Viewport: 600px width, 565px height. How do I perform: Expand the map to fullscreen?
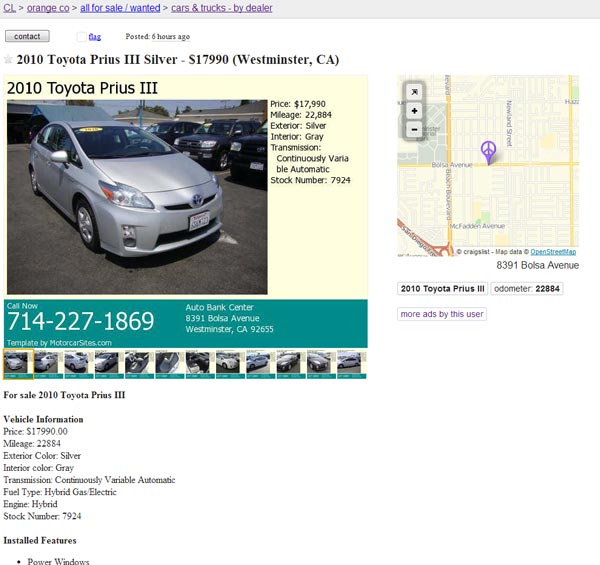(x=414, y=92)
